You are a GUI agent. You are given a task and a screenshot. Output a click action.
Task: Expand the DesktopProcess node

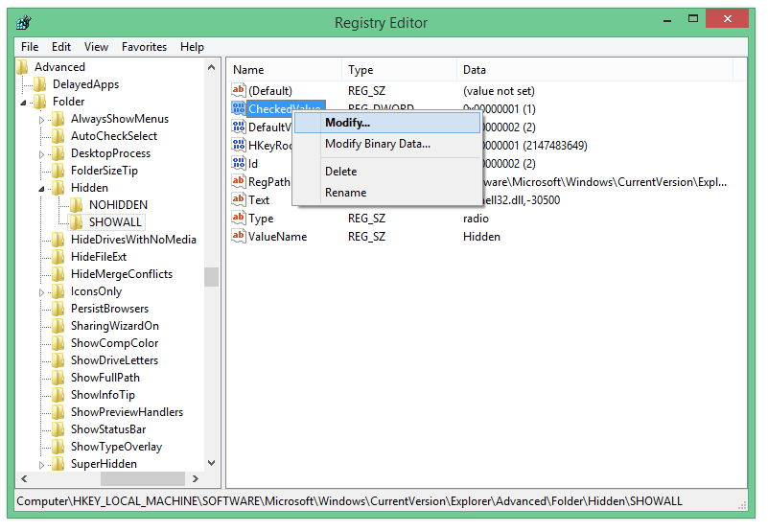click(41, 154)
